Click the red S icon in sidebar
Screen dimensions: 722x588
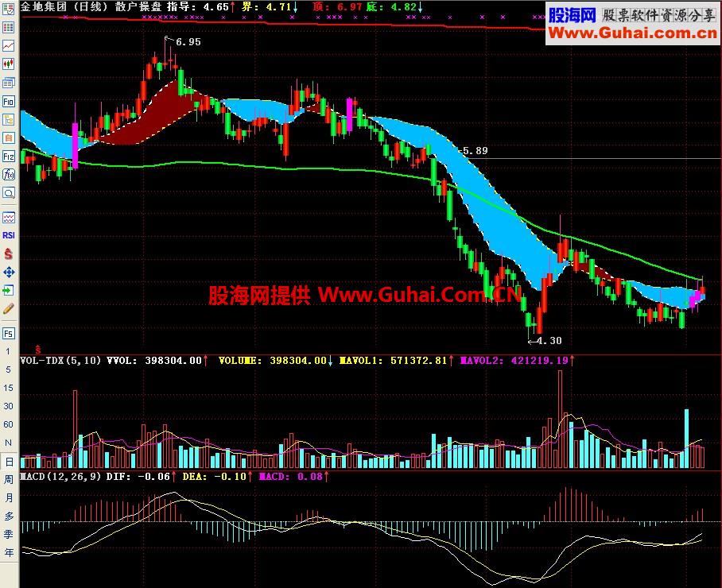(x=8, y=253)
